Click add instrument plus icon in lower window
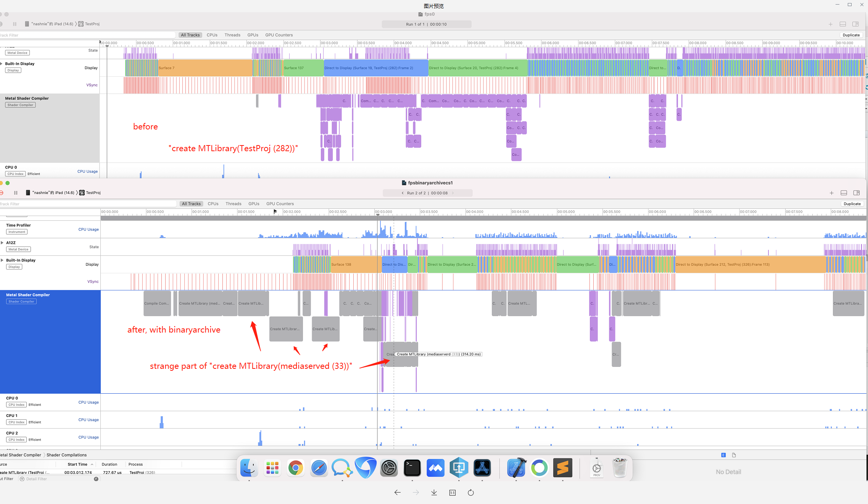Image resolution: width=868 pixels, height=504 pixels. [x=831, y=193]
